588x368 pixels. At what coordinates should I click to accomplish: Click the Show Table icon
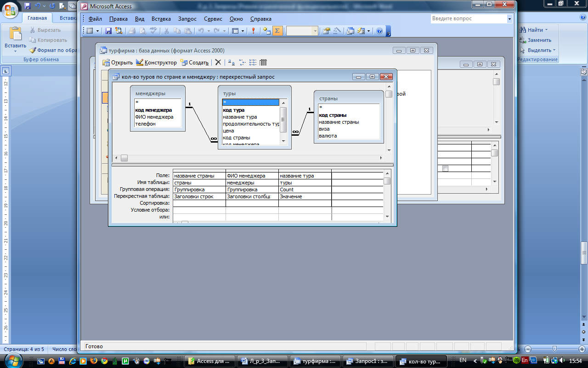pyautogui.click(x=267, y=31)
